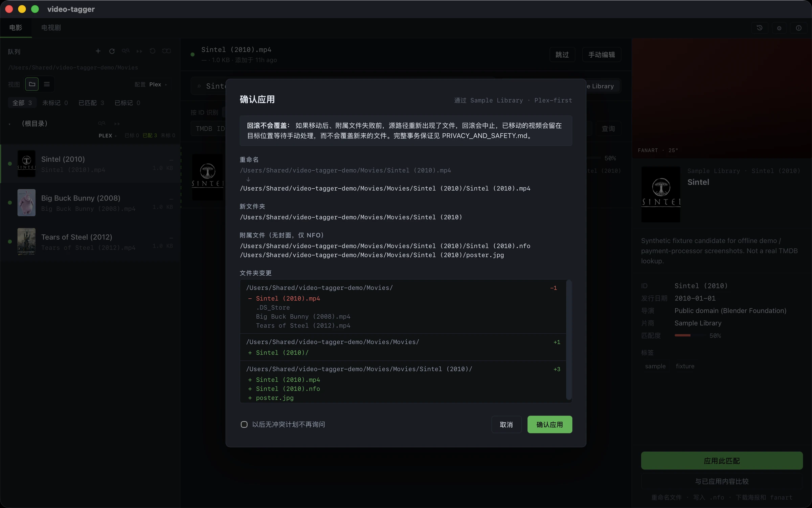The image size is (812, 508).
Task: Filter queue by 全部 3
Action: [x=22, y=103]
